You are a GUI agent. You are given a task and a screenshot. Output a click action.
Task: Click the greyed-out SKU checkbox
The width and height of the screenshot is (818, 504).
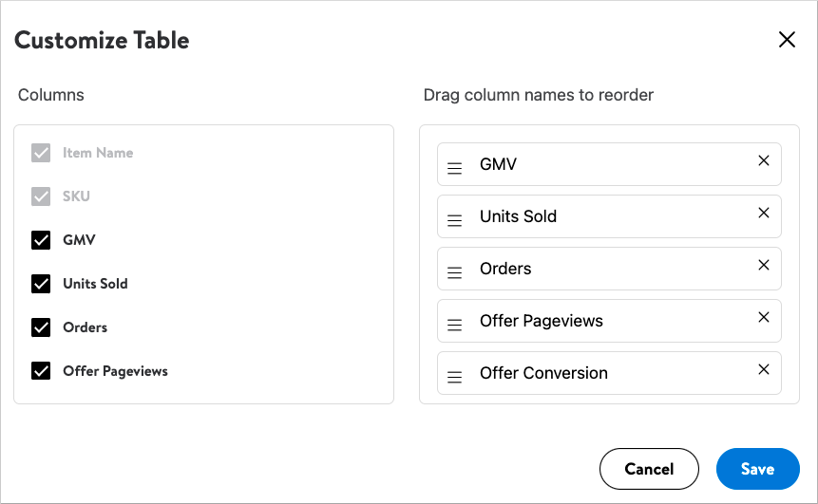(x=41, y=196)
